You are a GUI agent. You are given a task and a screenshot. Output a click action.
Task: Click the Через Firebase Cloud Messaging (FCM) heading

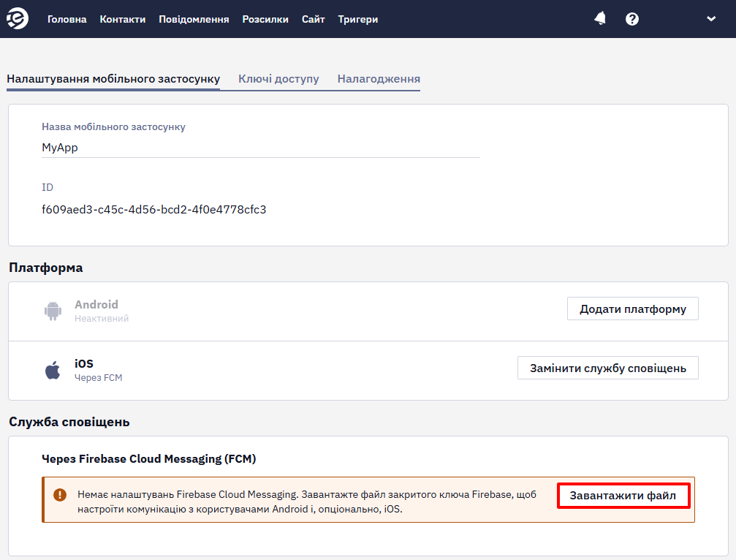click(x=149, y=458)
